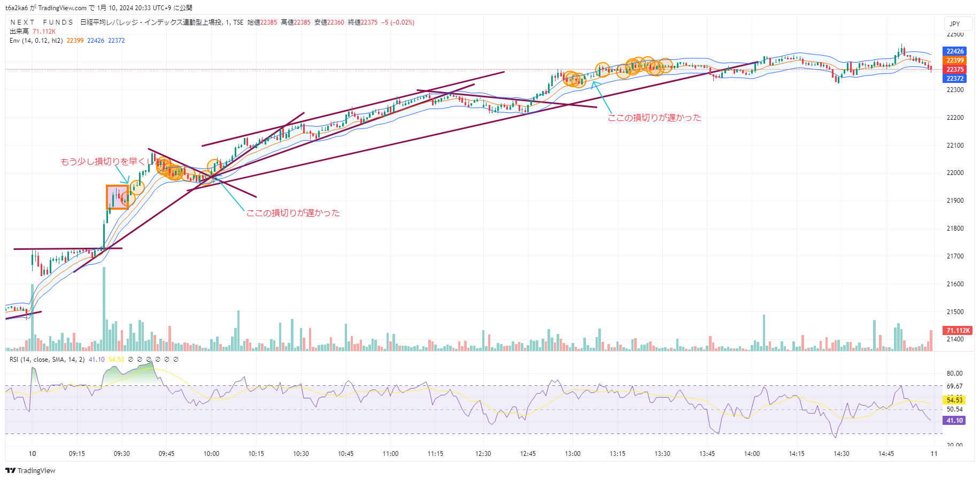The width and height of the screenshot is (980, 480).
Task: Select the red 71.112K volume label
Action: tap(958, 331)
